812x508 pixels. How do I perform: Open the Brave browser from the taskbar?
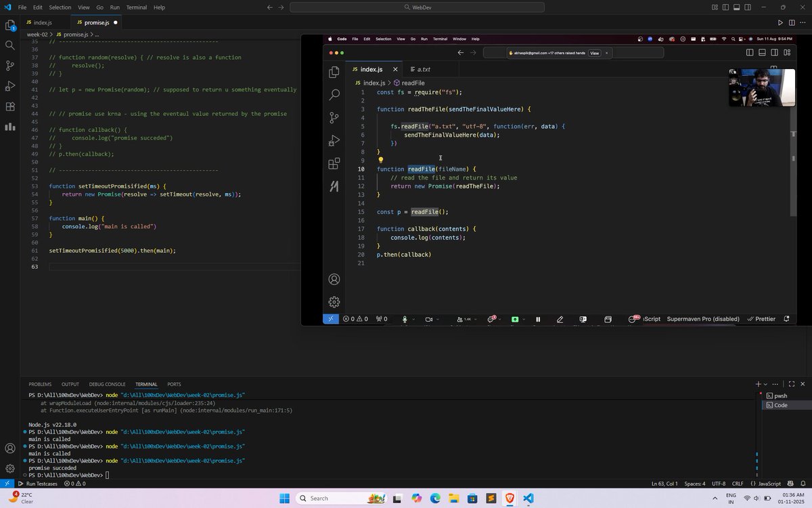click(509, 499)
